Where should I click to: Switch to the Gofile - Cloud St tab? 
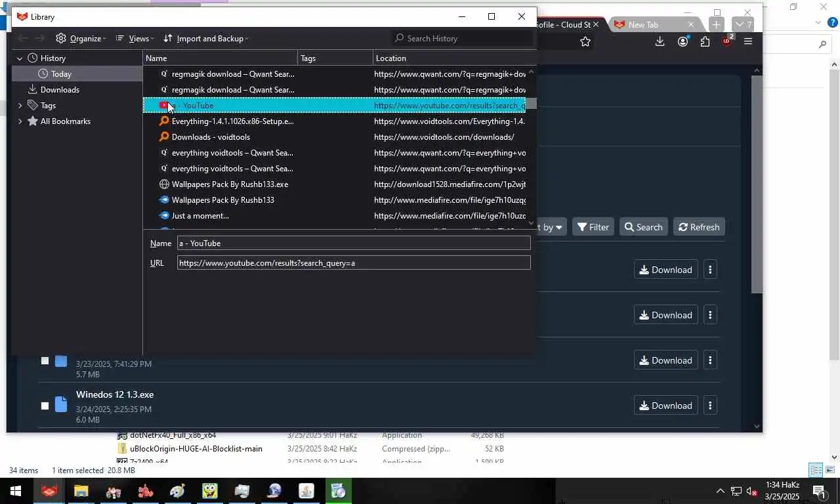[563, 24]
